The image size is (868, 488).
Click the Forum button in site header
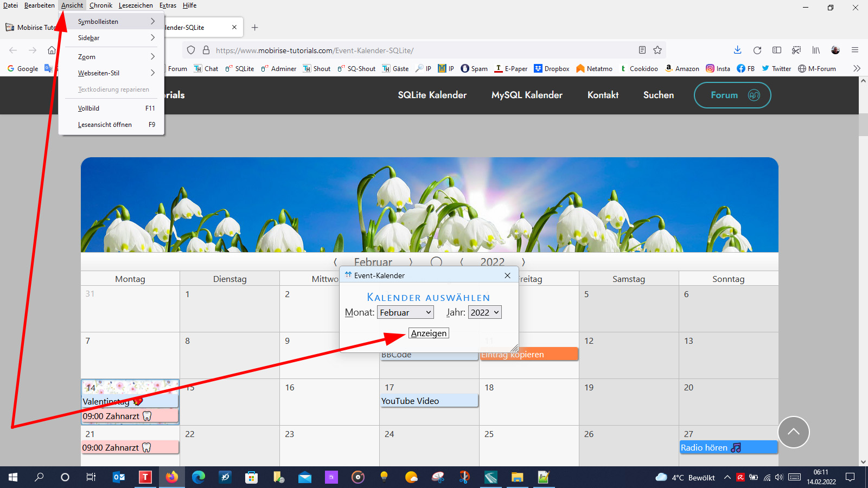pyautogui.click(x=732, y=95)
